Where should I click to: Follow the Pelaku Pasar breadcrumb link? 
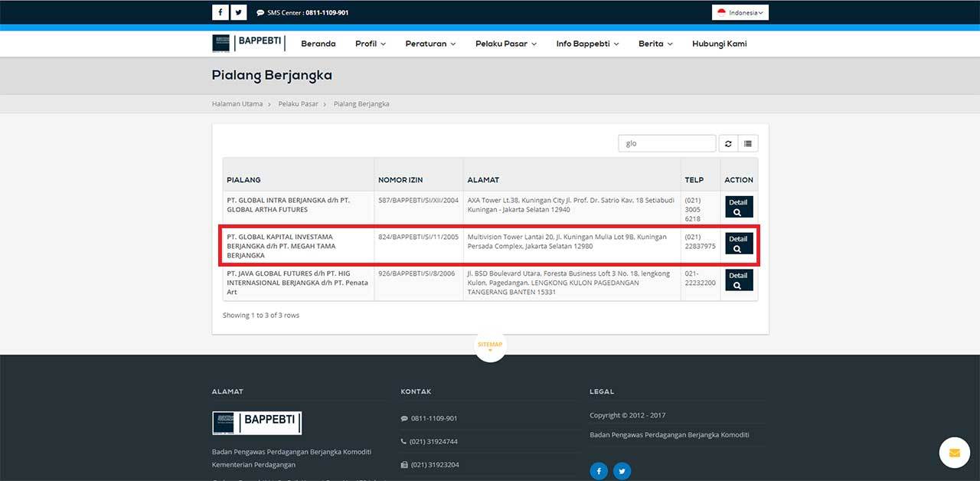pos(299,103)
